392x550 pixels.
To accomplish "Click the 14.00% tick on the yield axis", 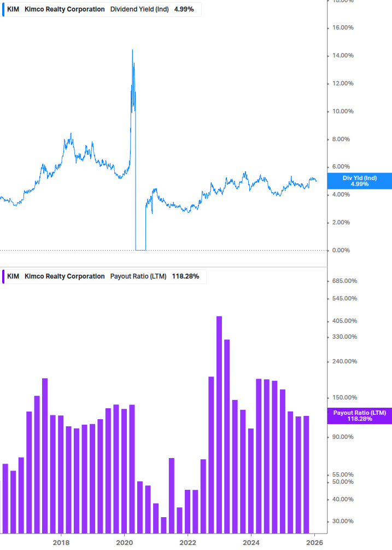I will tap(344, 55).
